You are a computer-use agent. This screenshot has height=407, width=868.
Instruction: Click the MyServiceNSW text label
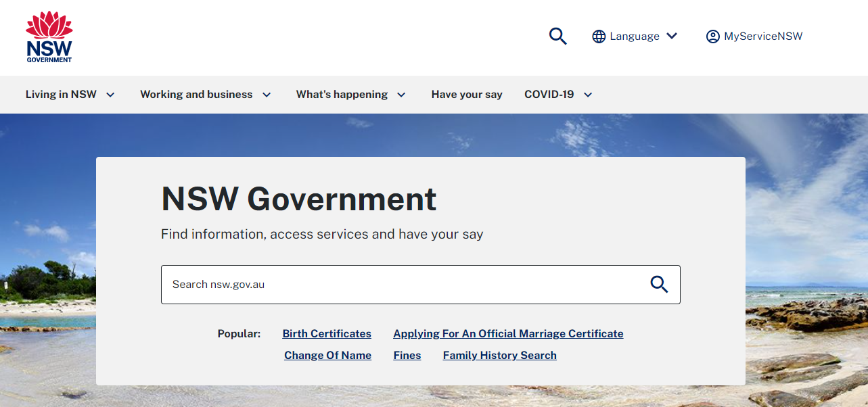click(763, 37)
